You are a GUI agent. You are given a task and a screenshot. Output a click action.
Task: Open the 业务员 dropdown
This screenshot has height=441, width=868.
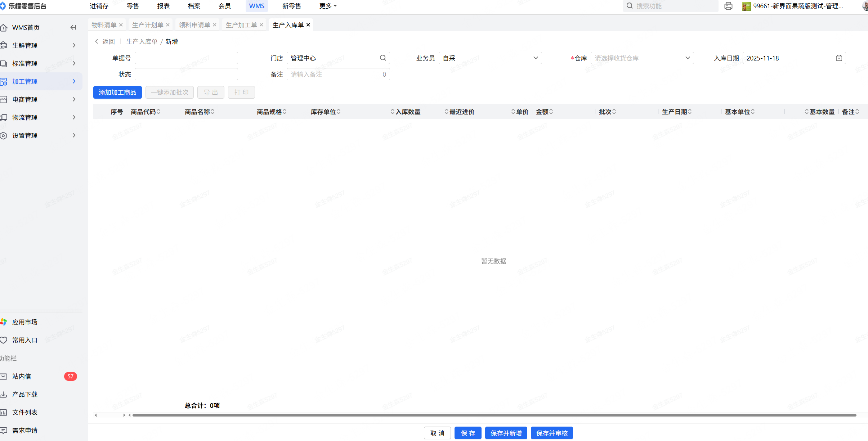490,58
